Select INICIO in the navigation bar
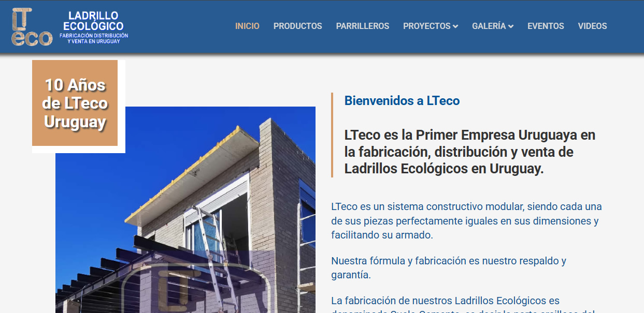 click(x=247, y=26)
